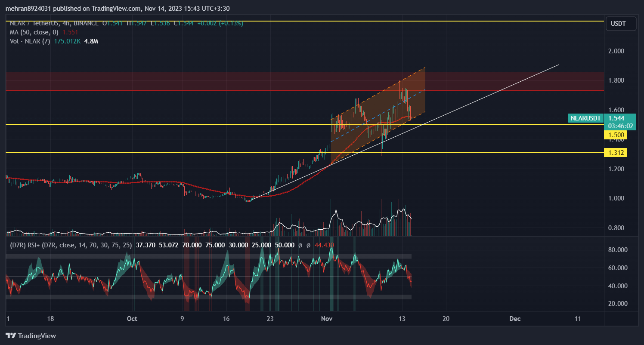Viewport: 644px width, 345px height.
Task: Select the yellow 1.312 price level label
Action: [616, 152]
